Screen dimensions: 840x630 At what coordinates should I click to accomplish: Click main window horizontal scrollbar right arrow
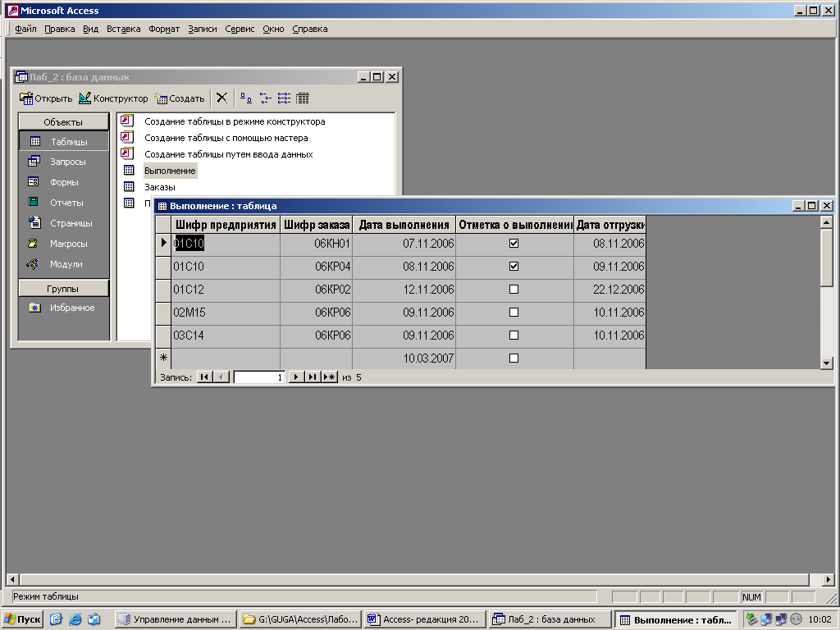[x=829, y=579]
